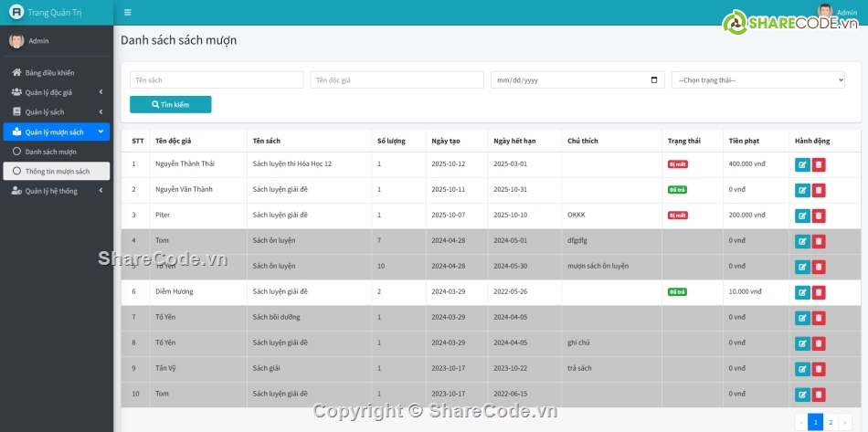
Task: Delete the Tấn Vỹ borrow record
Action: [819, 370]
